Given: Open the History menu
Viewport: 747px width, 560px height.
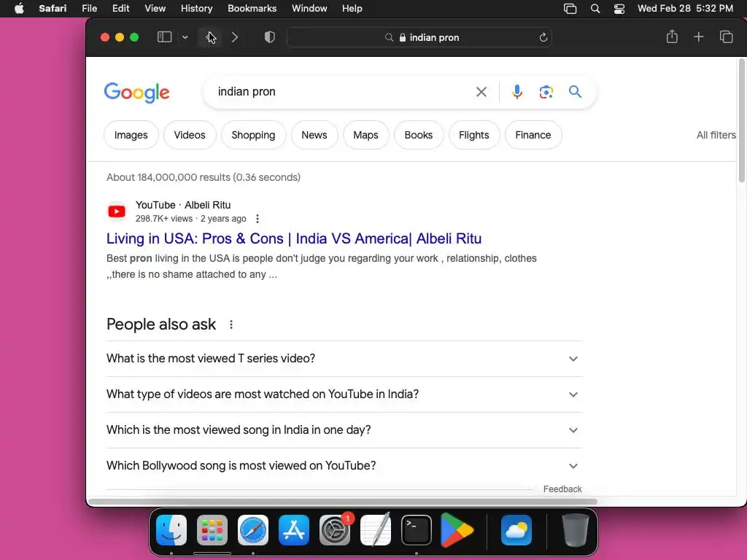Looking at the screenshot, I should point(196,9).
